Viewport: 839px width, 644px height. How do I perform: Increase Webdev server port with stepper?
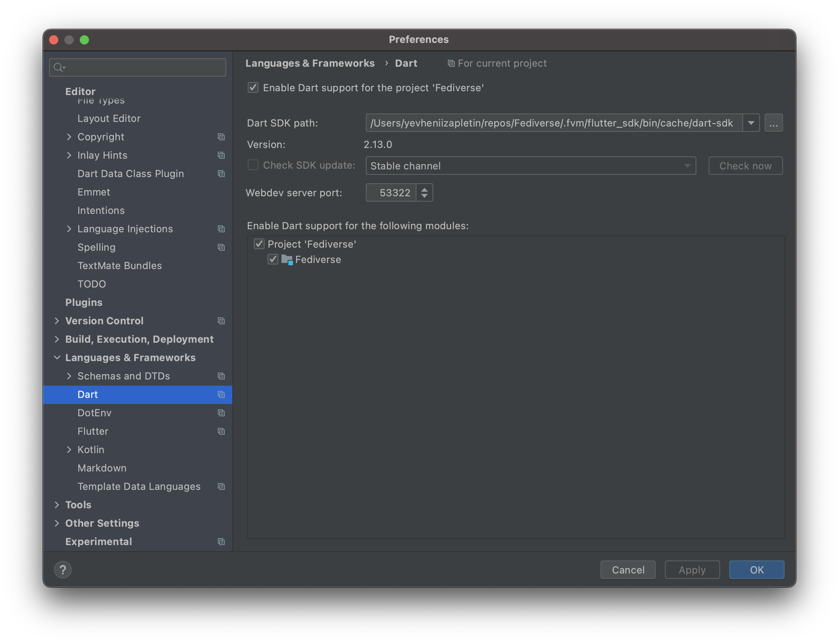coord(424,189)
